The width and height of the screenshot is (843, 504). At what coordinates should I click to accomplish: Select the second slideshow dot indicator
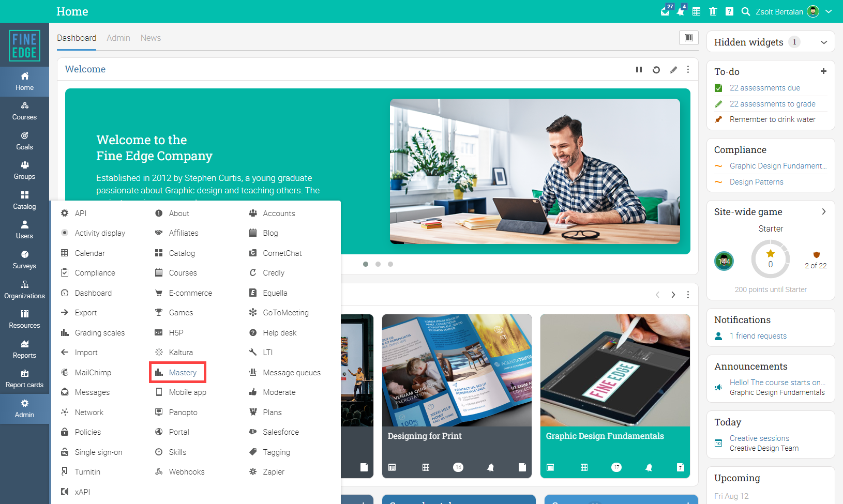[x=378, y=264]
